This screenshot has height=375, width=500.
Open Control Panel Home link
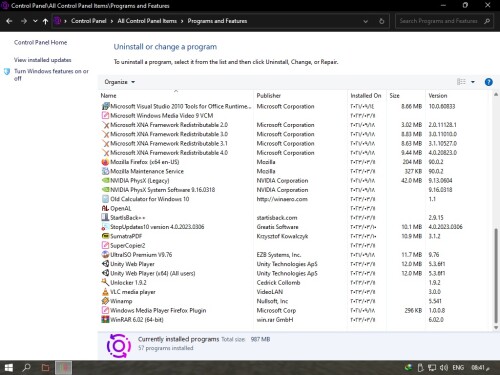tap(40, 42)
